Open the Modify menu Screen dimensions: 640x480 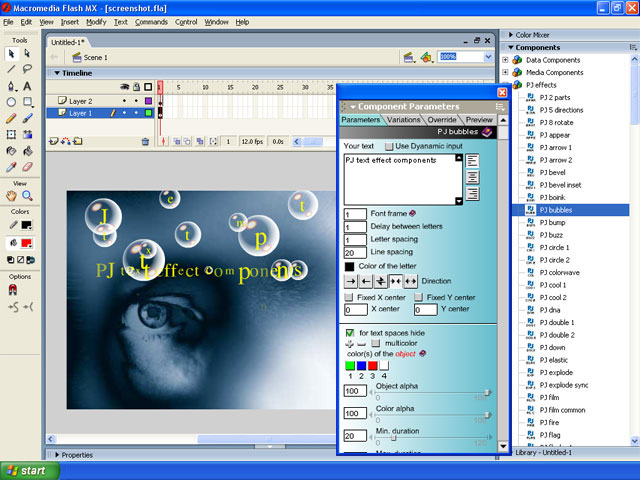pos(96,22)
